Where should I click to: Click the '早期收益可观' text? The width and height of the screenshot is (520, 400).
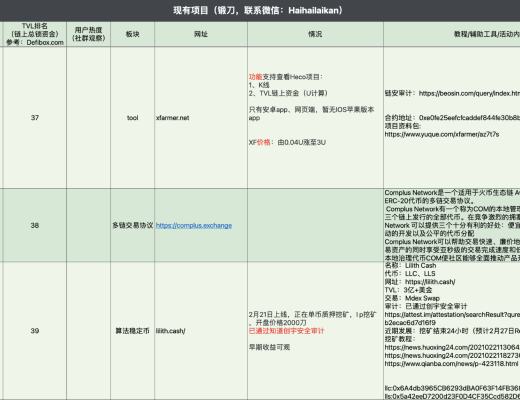269,347
